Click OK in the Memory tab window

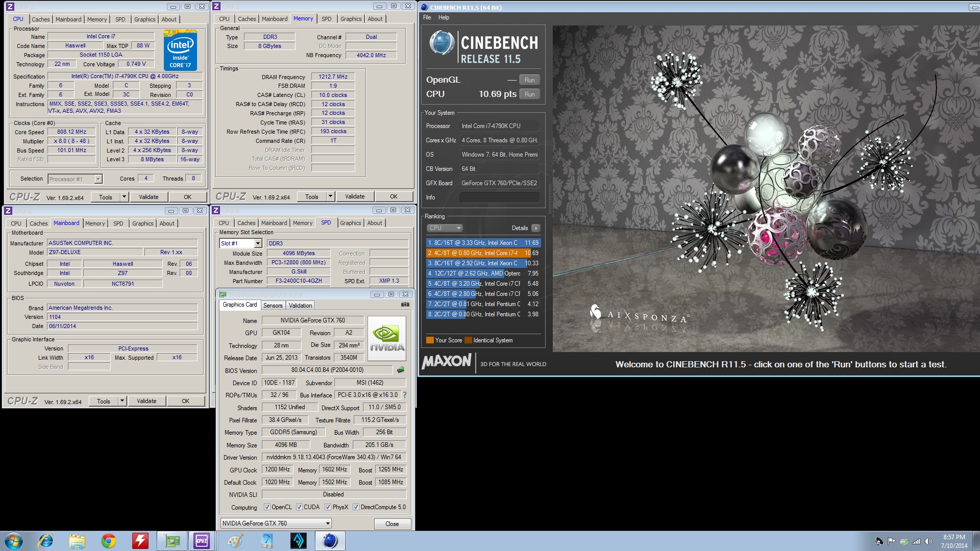click(x=394, y=196)
